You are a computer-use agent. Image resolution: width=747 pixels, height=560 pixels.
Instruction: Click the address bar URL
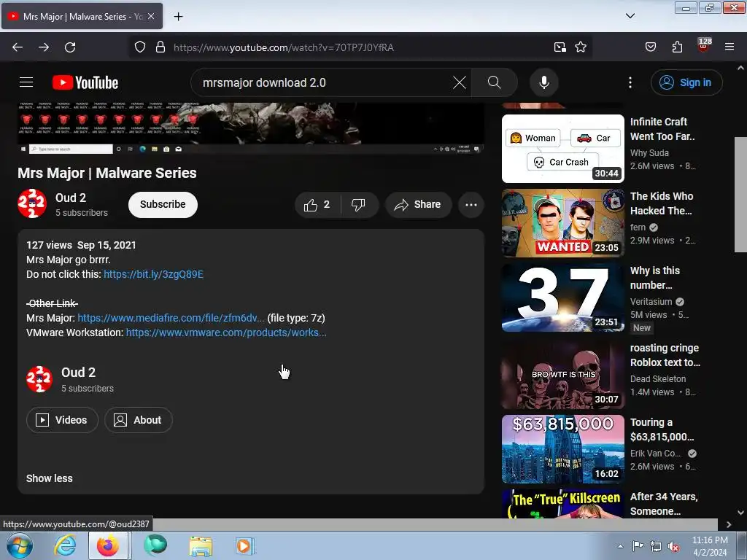click(284, 47)
